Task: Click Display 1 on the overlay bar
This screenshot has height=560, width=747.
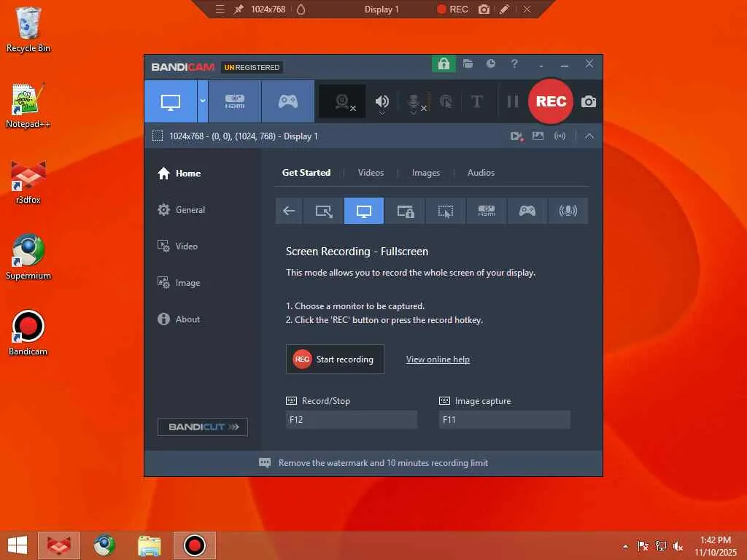Action: (381, 9)
